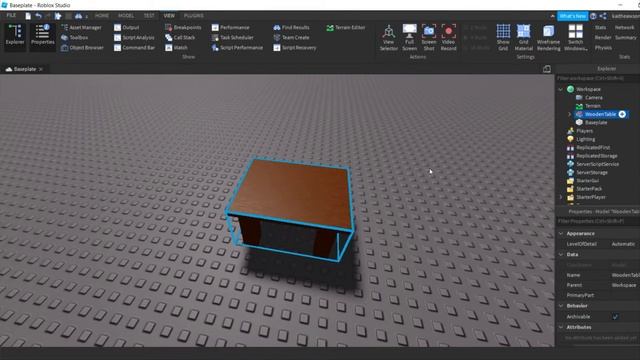
Task: Open the Task Scheduler window
Action: tap(233, 38)
